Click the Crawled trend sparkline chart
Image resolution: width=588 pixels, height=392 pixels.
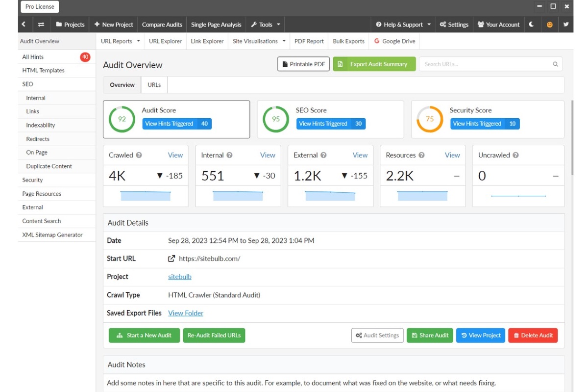146,196
